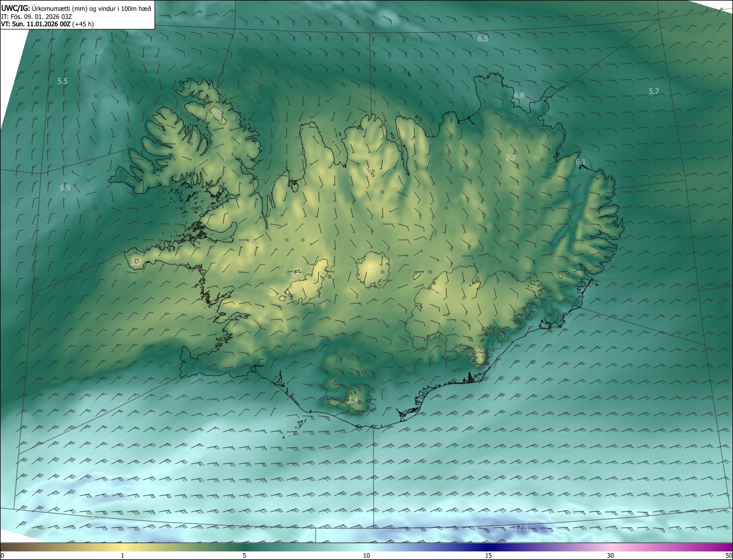Viewport: 733px width, 560px height.
Task: Click the 30 tick on the color scale
Action: coord(610,555)
